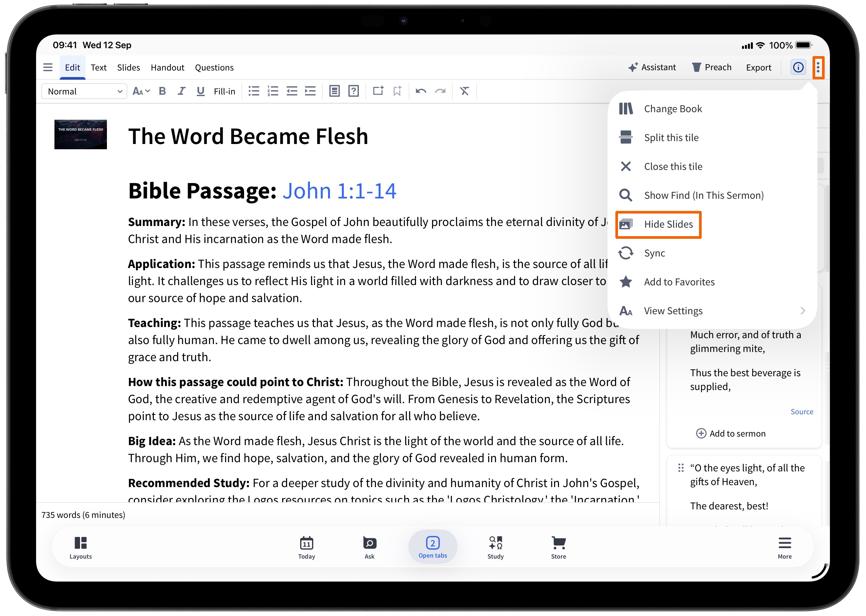Insert a Fill-in blank
The height and width of the screenshot is (616, 866).
(225, 92)
